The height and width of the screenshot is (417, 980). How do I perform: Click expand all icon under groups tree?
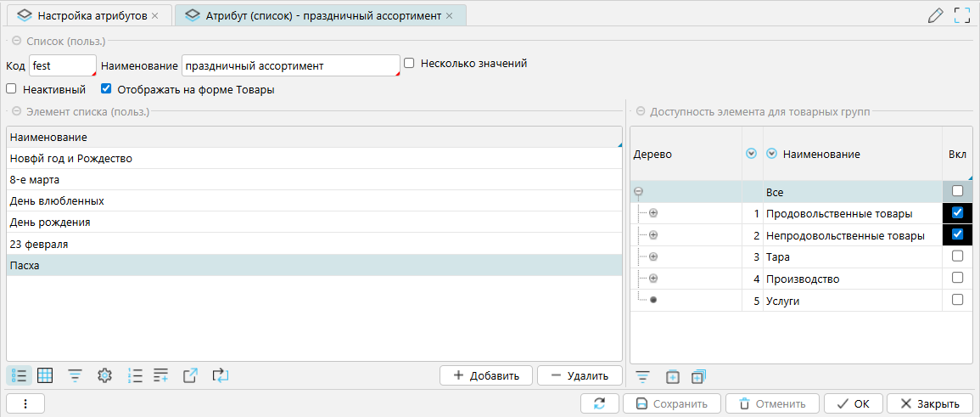click(673, 376)
